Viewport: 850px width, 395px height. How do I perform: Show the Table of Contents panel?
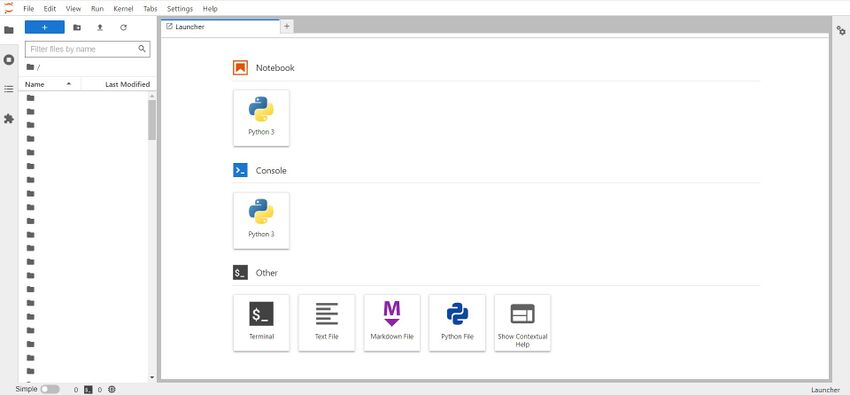pyautogui.click(x=9, y=89)
